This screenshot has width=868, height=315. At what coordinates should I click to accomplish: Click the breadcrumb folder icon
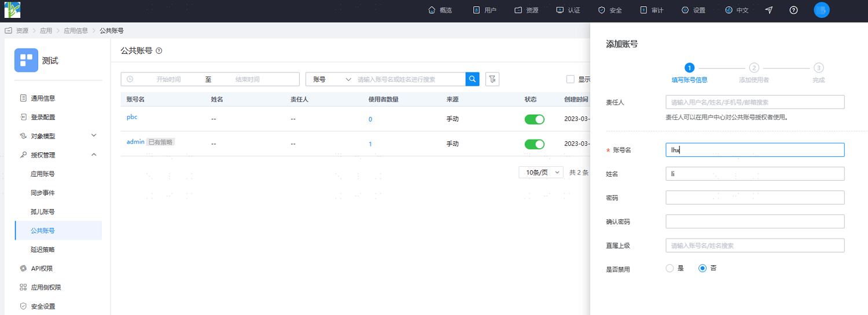coord(9,30)
